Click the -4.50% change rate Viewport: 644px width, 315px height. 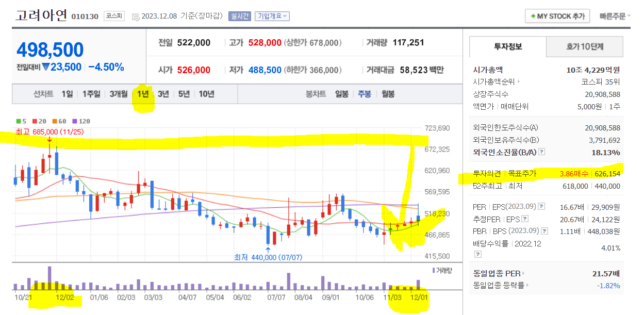(x=106, y=67)
